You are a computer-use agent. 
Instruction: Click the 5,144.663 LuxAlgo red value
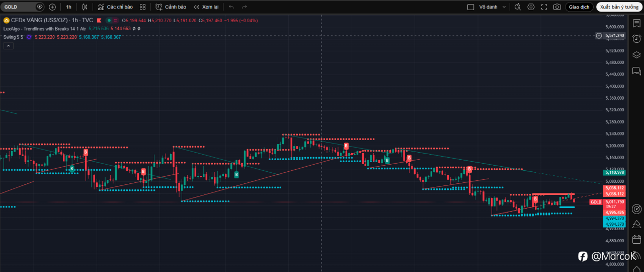coord(121,29)
